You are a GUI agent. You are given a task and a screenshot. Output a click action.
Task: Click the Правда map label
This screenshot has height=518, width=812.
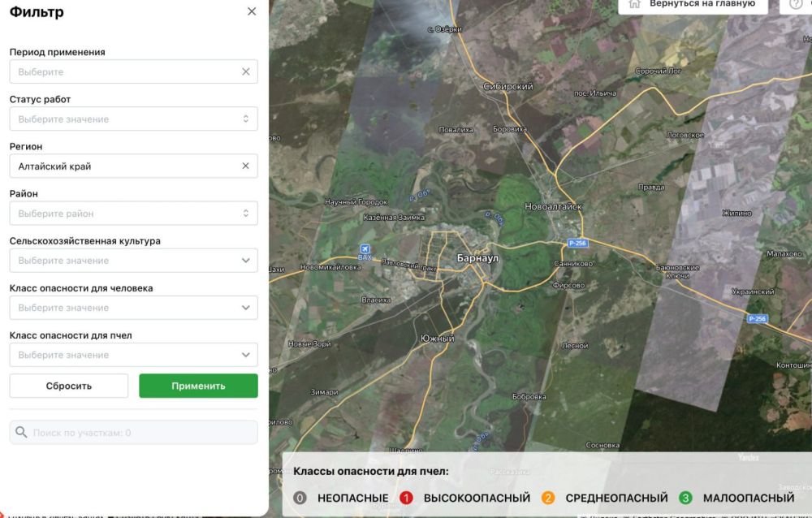(x=651, y=187)
